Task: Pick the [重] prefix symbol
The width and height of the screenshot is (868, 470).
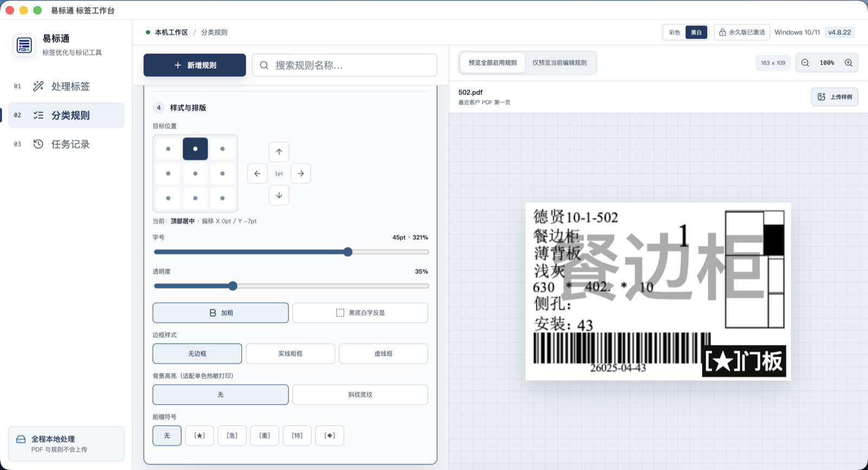Action: [265, 435]
